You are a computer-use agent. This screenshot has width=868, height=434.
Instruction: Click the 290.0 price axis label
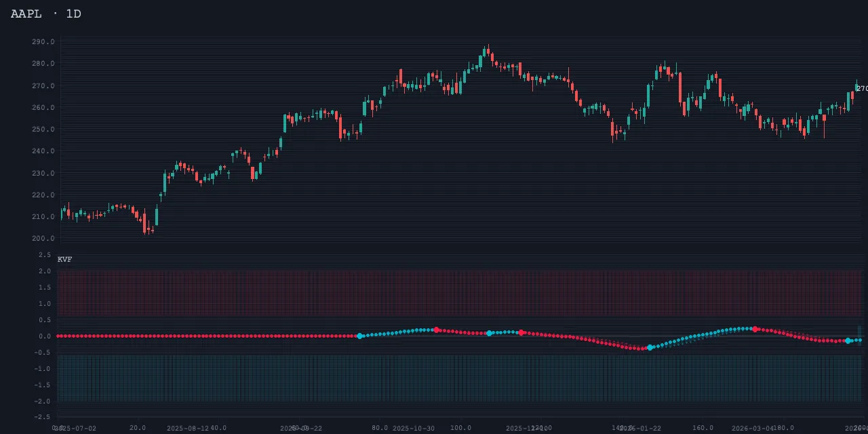pos(43,42)
